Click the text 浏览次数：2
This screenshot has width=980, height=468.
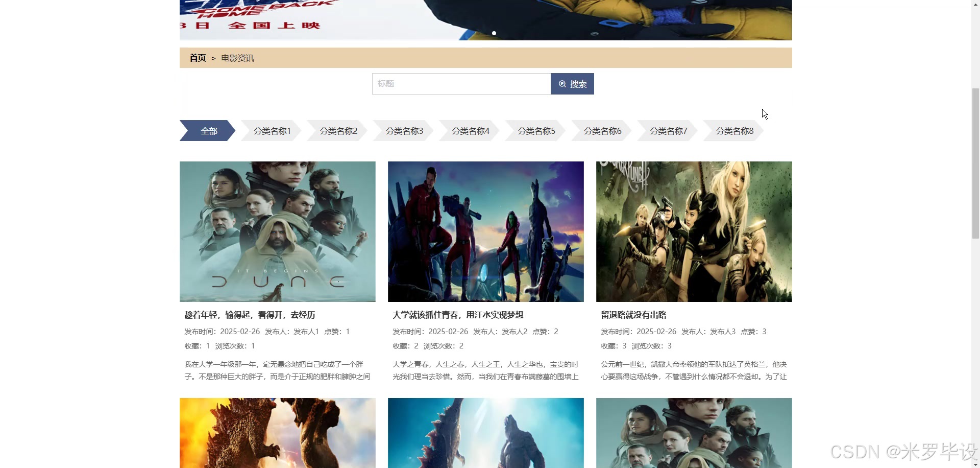pyautogui.click(x=444, y=346)
